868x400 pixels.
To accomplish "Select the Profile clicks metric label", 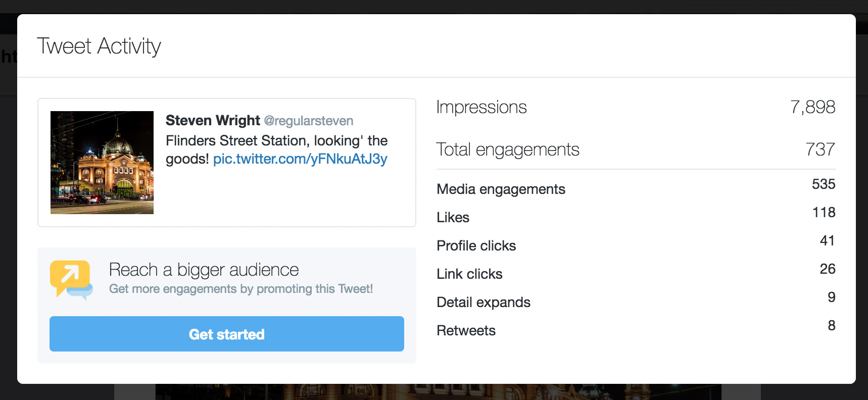I will coord(476,245).
